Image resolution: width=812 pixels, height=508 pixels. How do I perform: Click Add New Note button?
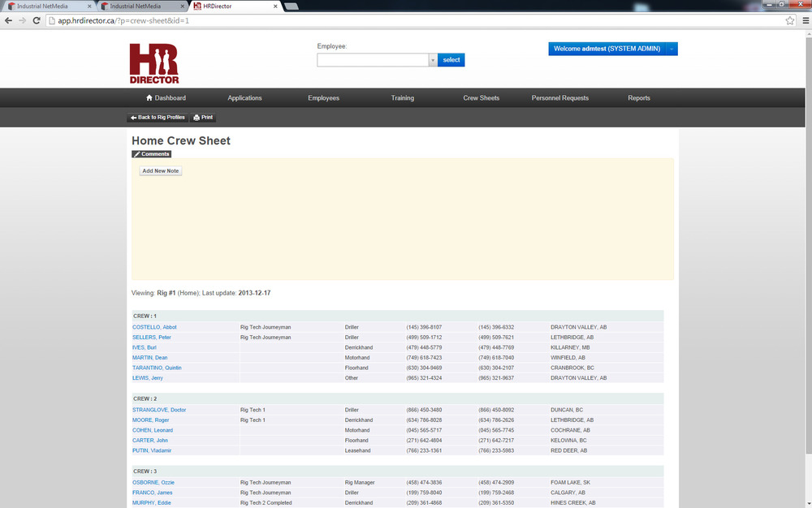161,170
